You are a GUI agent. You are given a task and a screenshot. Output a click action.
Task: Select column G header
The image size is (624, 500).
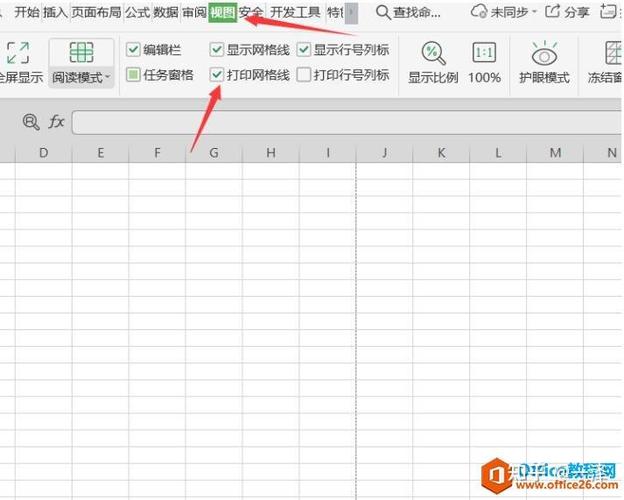pos(214,152)
